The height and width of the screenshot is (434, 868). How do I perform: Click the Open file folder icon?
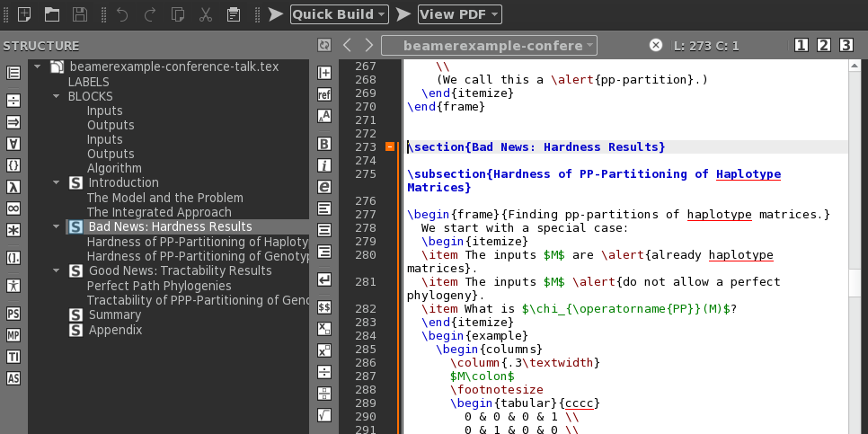click(x=52, y=14)
